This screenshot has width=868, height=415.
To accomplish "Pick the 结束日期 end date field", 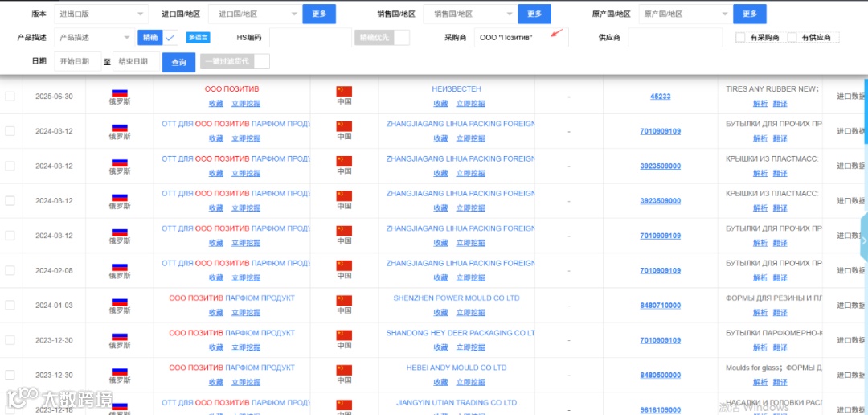I will click(136, 62).
